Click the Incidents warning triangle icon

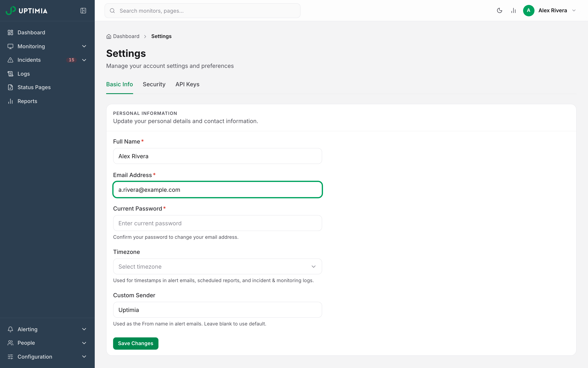tap(10, 60)
